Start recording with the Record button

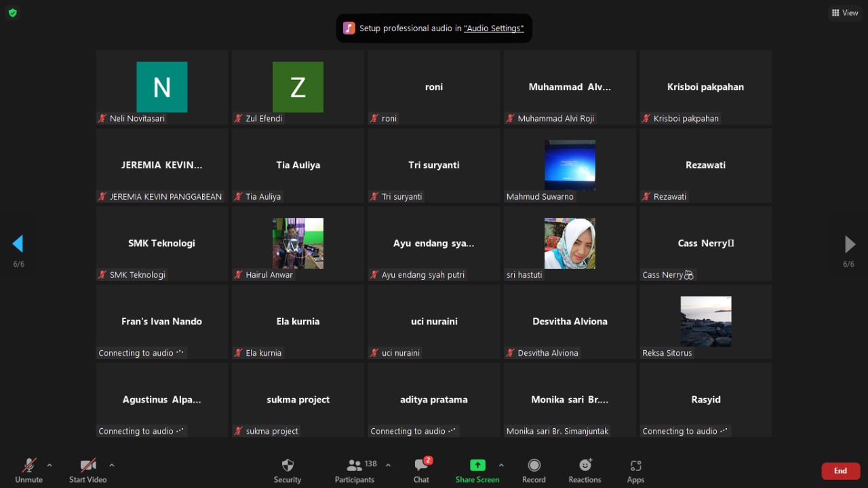534,470
